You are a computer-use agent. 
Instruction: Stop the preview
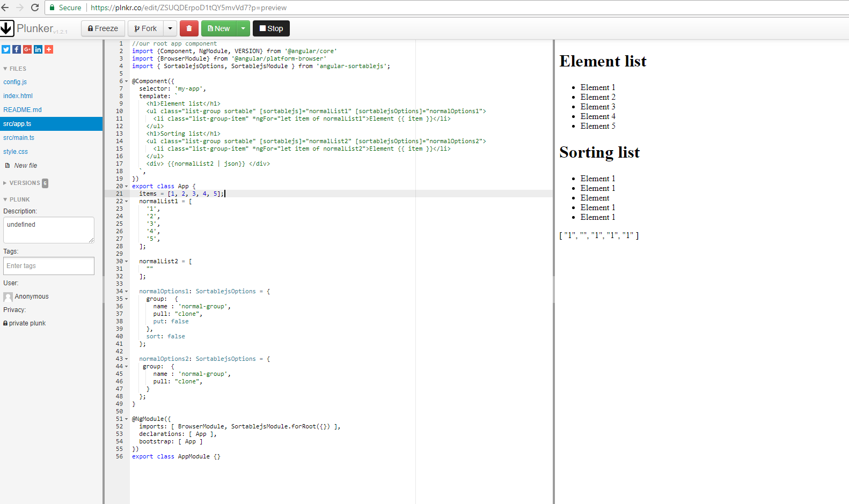tap(271, 28)
